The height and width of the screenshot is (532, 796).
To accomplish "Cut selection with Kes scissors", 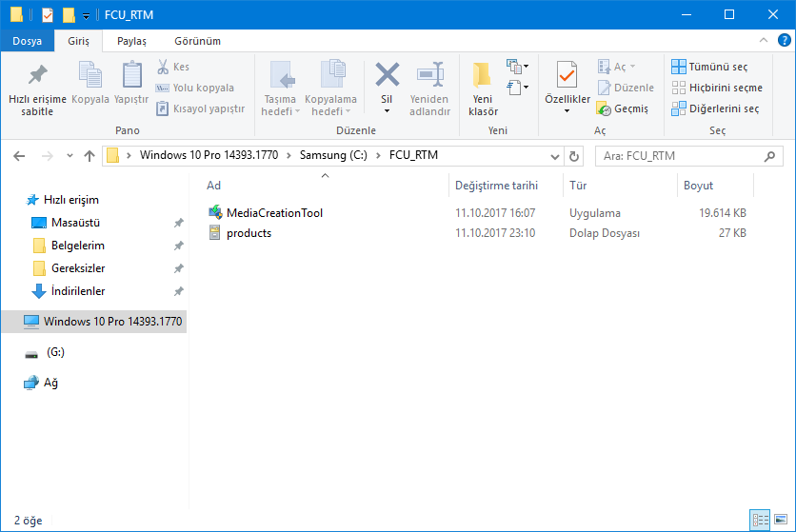I will click(x=173, y=67).
